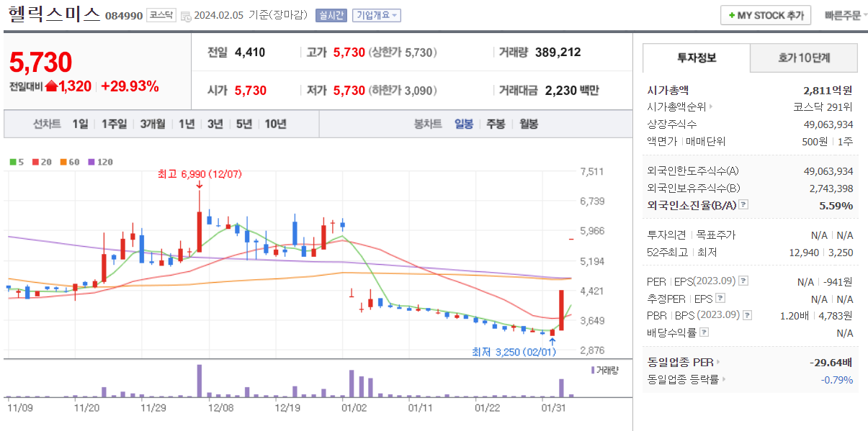Click the 상장주식수 value 49,063,934
868x431 pixels.
click(828, 124)
